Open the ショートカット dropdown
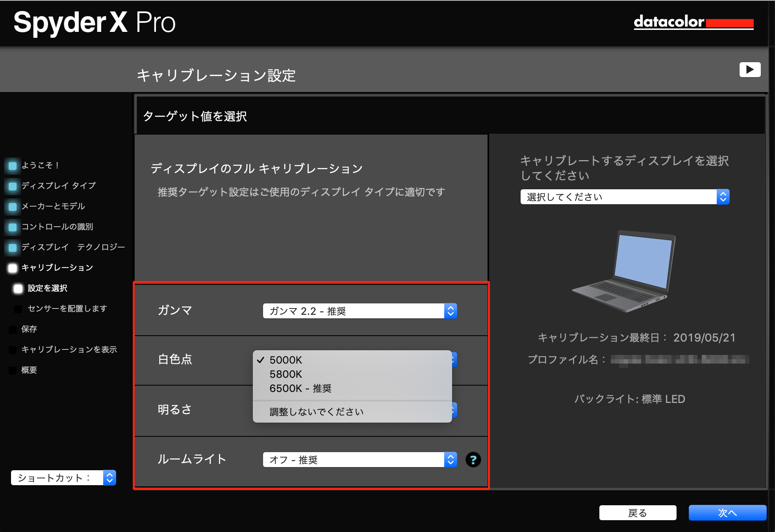This screenshot has height=532, width=775. tap(63, 478)
